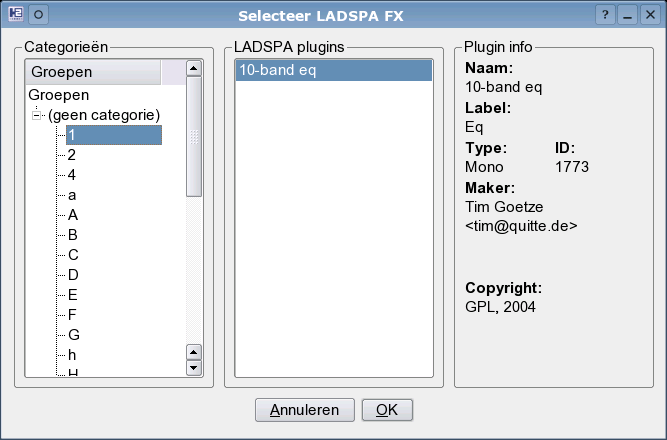Click the Groepen column header
The width and height of the screenshot is (667, 440).
click(93, 72)
